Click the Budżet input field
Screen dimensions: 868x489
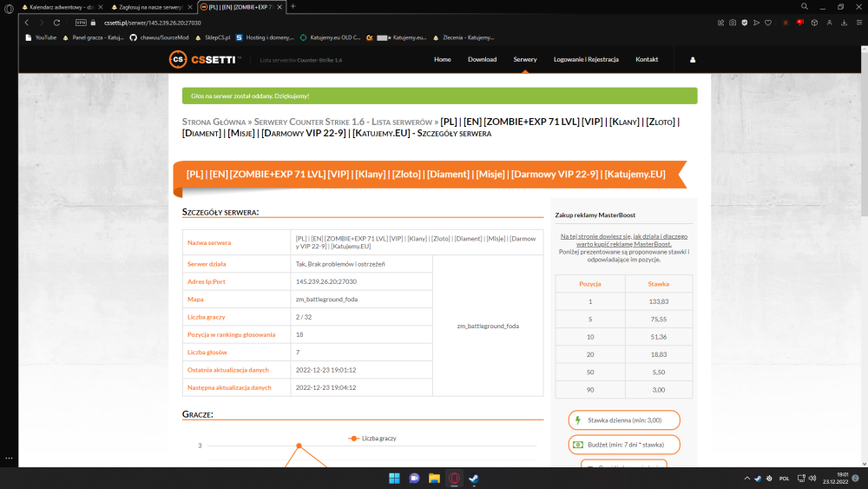tap(624, 445)
